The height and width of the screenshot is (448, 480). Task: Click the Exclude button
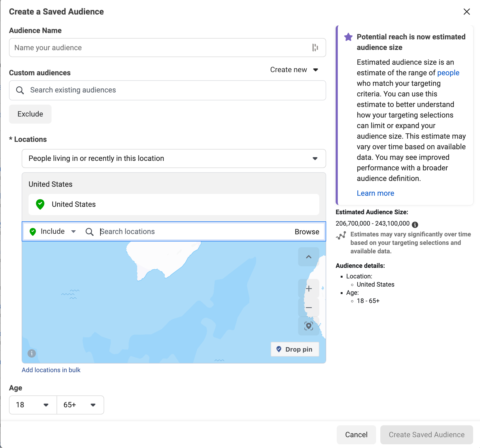pyautogui.click(x=30, y=114)
